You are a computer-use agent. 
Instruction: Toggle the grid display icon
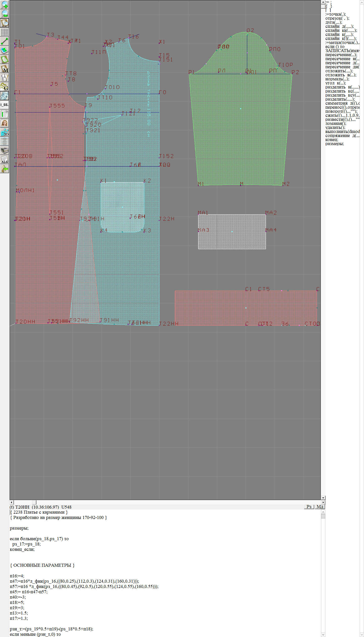[5, 32]
